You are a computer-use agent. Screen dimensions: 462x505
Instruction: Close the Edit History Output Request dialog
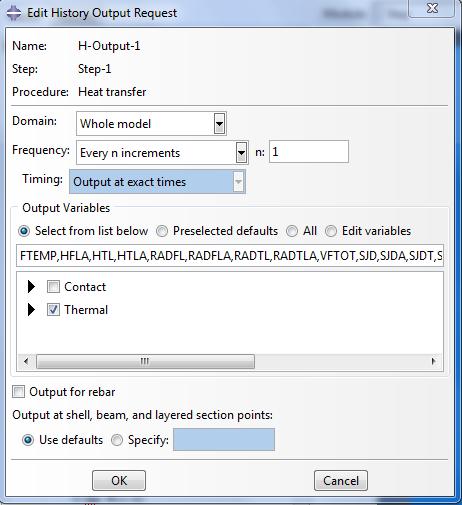[432, 8]
